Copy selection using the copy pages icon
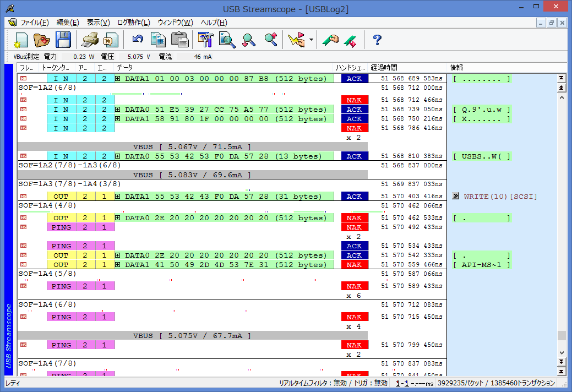 coord(159,40)
